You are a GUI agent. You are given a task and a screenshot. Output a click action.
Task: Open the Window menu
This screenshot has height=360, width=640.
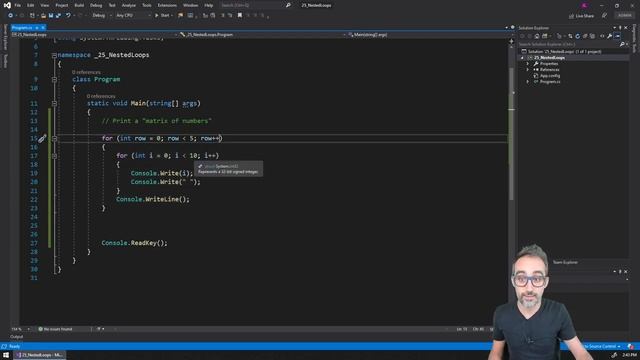pos(190,5)
